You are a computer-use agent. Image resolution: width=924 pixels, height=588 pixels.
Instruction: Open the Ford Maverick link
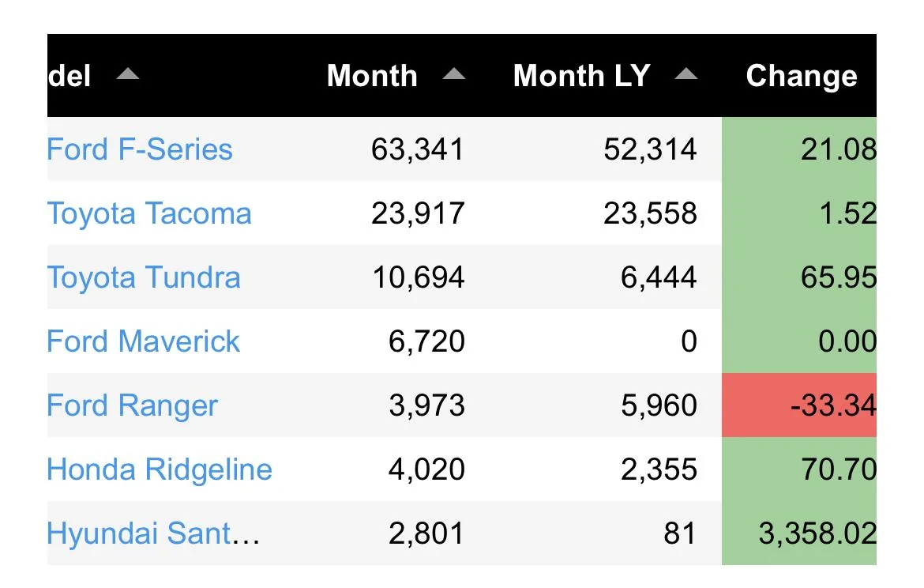(x=143, y=341)
